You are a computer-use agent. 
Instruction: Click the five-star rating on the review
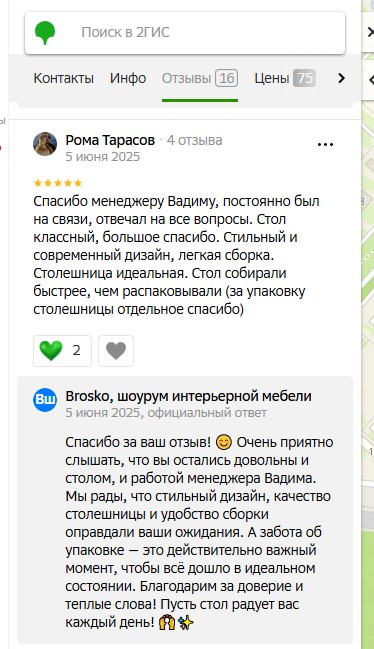58,183
